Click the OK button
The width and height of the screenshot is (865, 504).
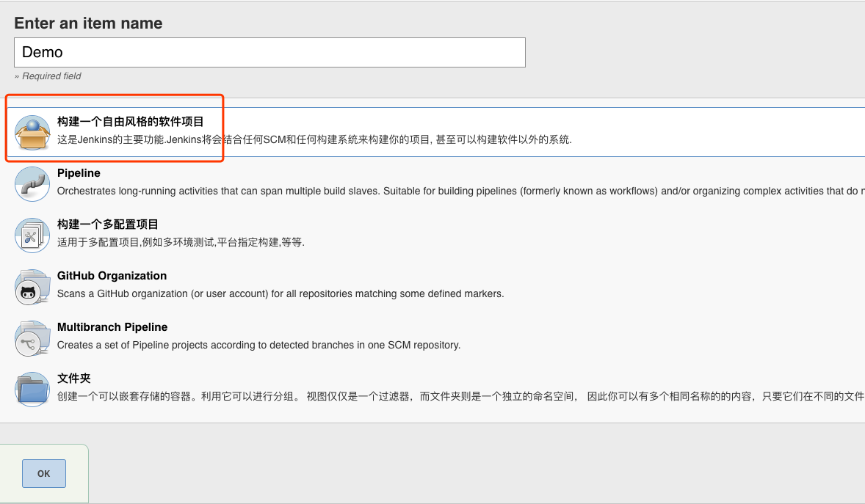pos(44,474)
